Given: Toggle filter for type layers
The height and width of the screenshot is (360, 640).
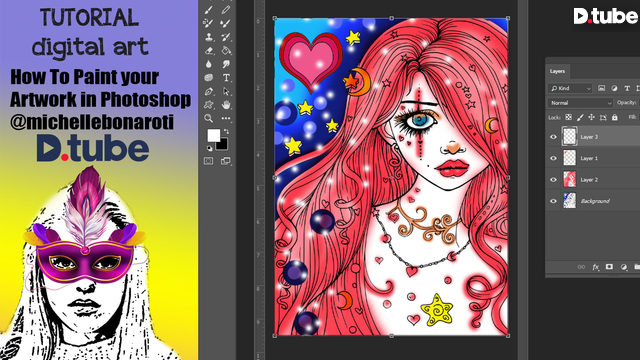Looking at the screenshot, I should [627, 88].
